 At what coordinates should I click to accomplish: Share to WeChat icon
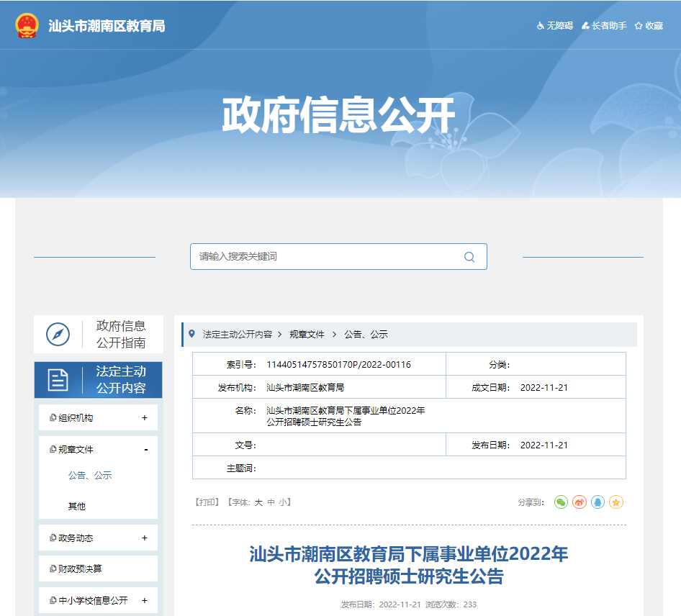click(561, 502)
